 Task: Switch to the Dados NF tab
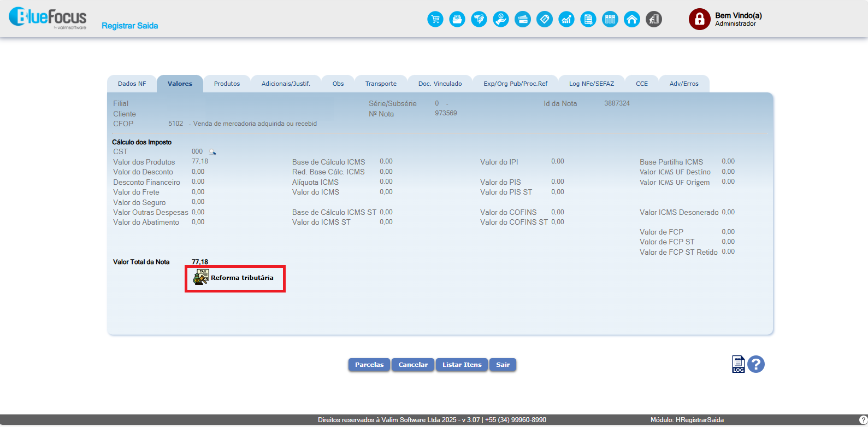(132, 84)
